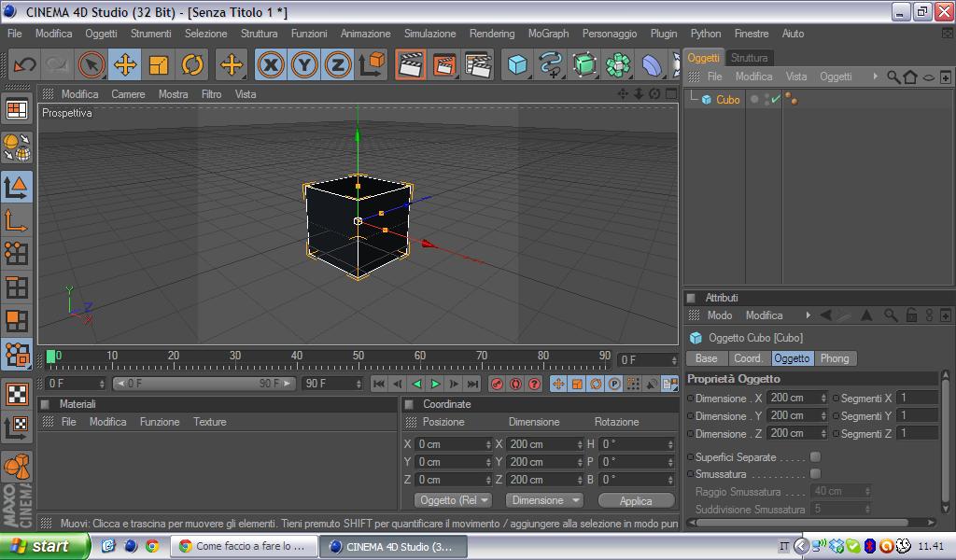Choose the Scale tool
The height and width of the screenshot is (560, 956).
(x=159, y=64)
